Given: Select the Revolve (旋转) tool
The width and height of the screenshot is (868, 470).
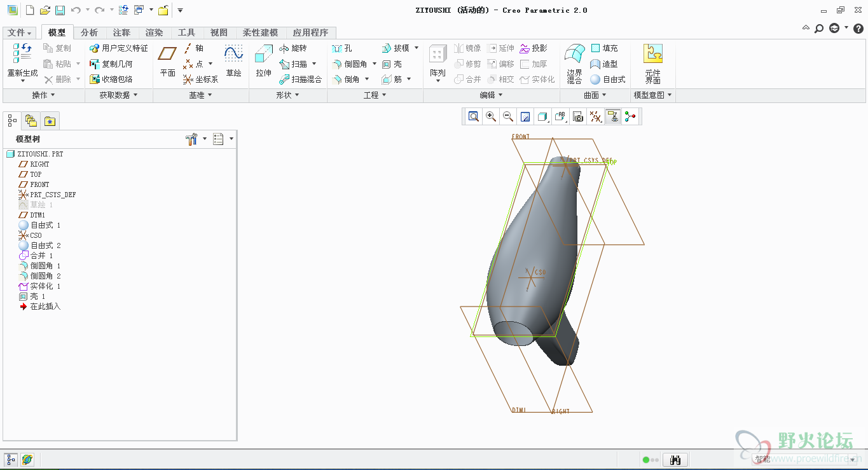Looking at the screenshot, I should [x=293, y=48].
